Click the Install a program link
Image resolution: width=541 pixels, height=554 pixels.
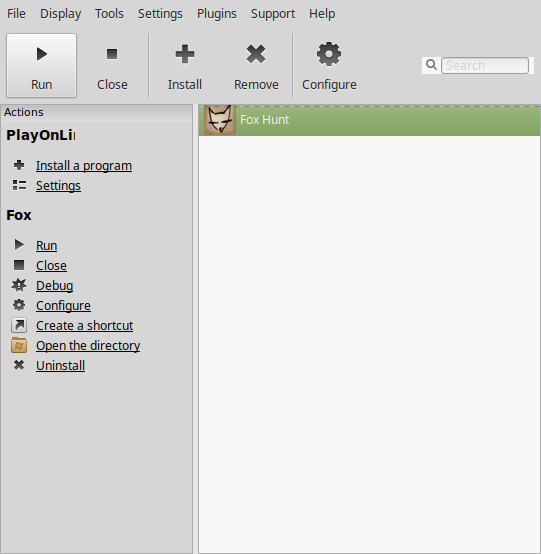84,165
